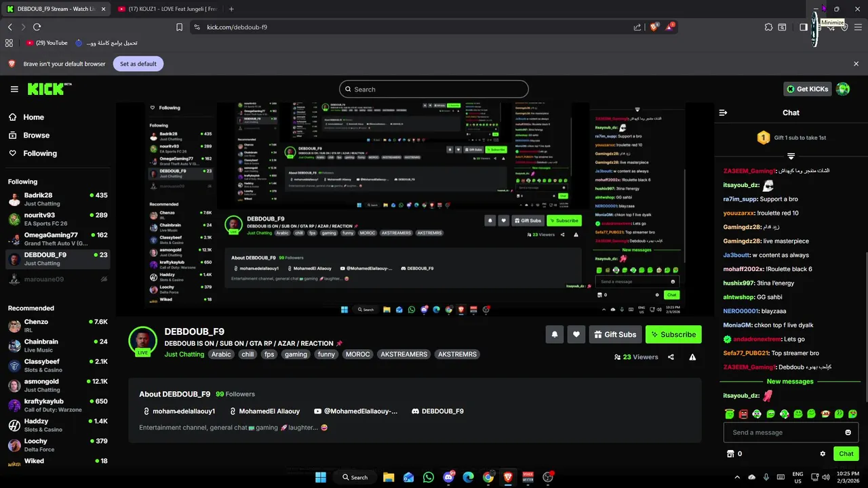The image size is (868, 488).
Task: Open Chenzo recommended channel
Action: 58,326
